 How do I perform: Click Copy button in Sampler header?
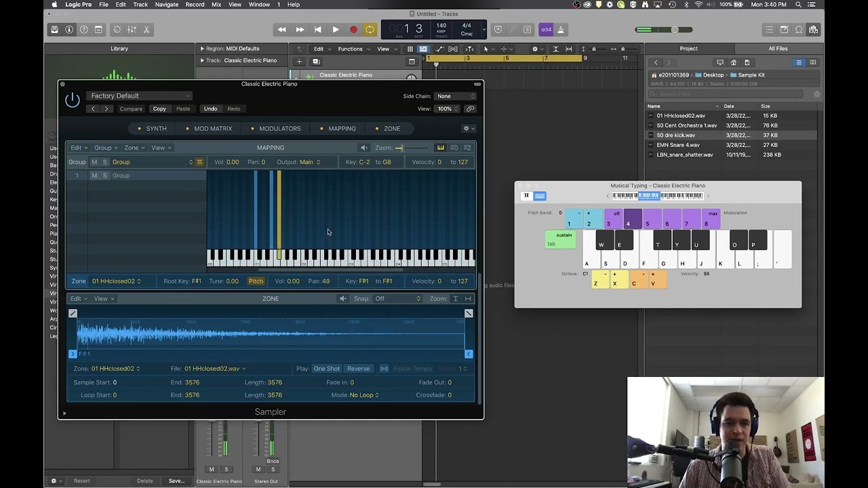[159, 108]
